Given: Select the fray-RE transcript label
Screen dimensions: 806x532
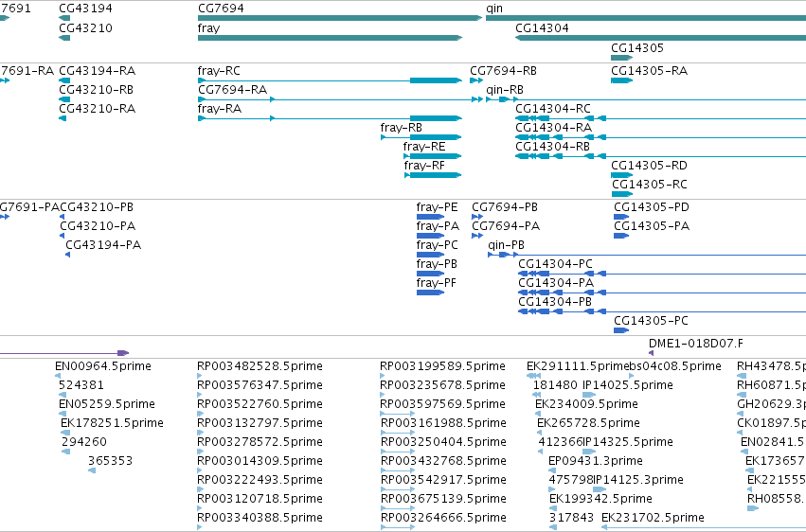Looking at the screenshot, I should coord(424,147).
